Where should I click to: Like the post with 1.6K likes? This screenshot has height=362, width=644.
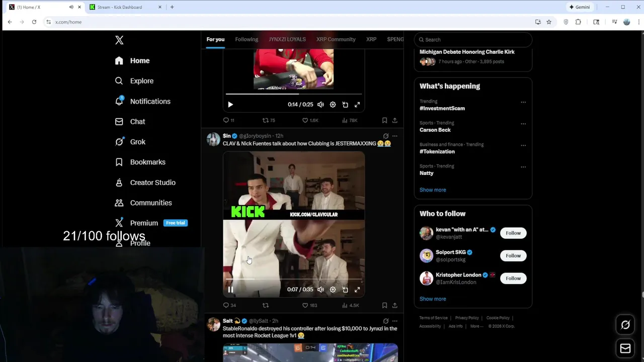coord(310,120)
